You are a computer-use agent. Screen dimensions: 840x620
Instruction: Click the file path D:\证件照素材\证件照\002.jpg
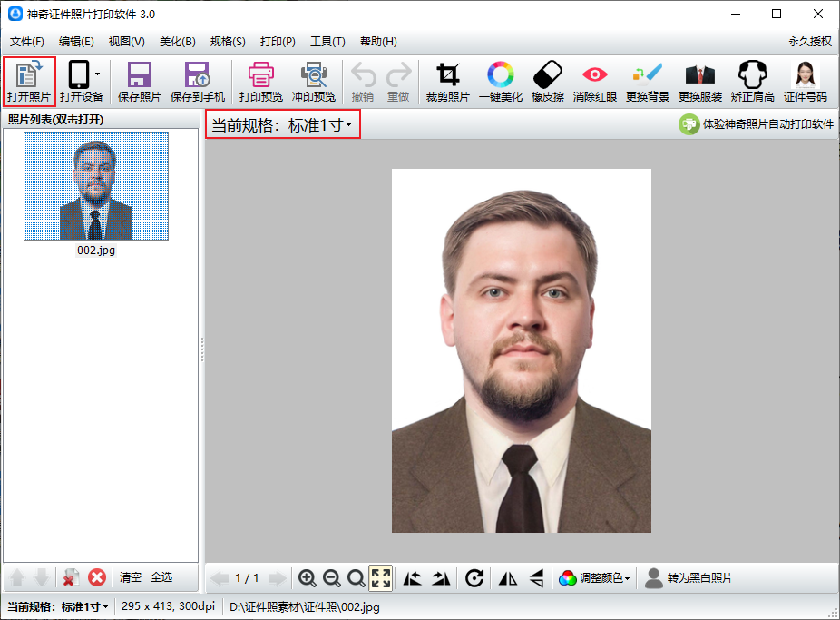pyautogui.click(x=305, y=606)
